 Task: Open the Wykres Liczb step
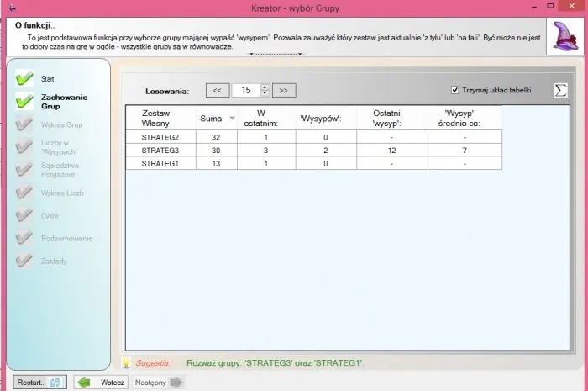pos(62,193)
